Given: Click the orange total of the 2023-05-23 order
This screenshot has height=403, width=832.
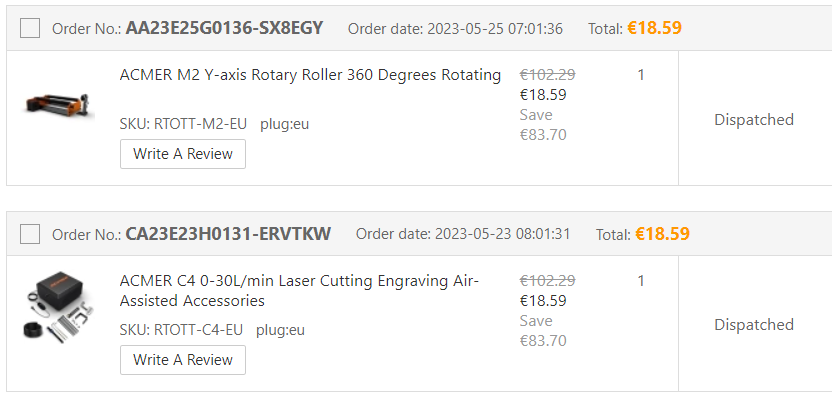Looking at the screenshot, I should 662,234.
